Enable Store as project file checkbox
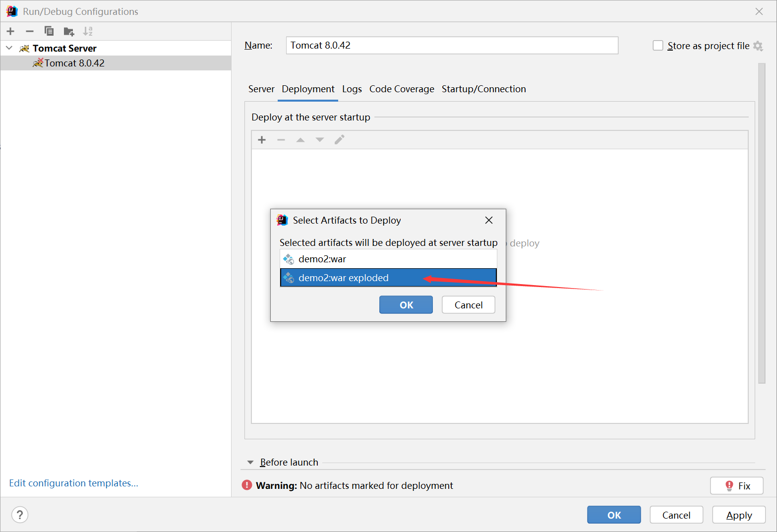The height and width of the screenshot is (532, 777). [x=658, y=46]
